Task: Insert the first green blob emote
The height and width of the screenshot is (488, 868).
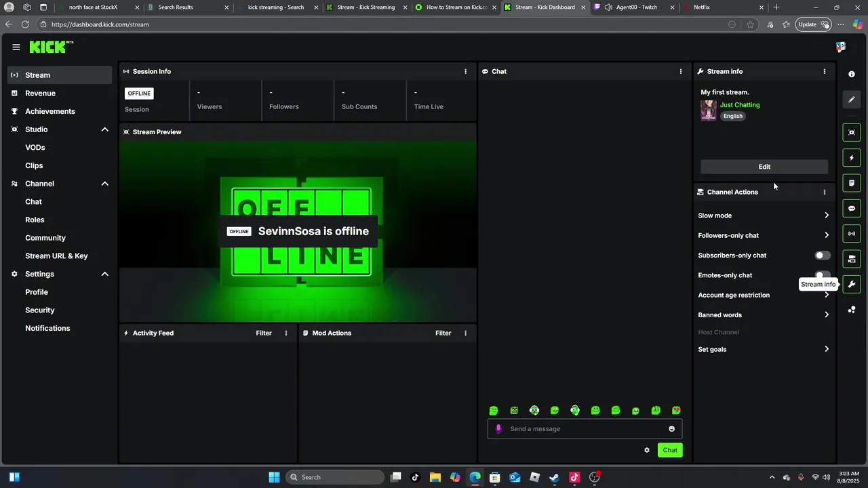Action: (494, 411)
